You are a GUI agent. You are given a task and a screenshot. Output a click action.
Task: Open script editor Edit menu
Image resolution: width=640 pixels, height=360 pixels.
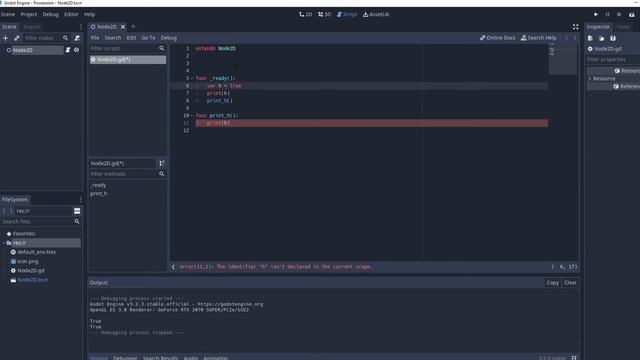(x=131, y=38)
